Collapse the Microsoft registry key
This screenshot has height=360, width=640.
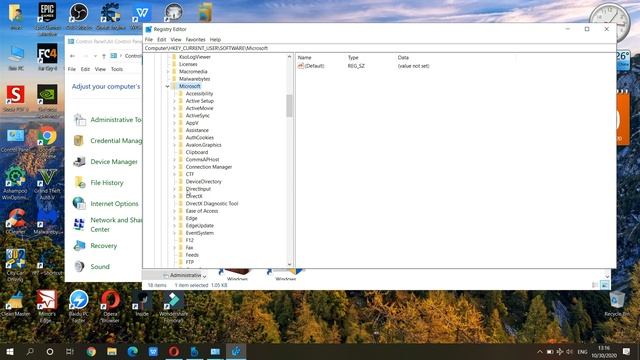pos(167,86)
